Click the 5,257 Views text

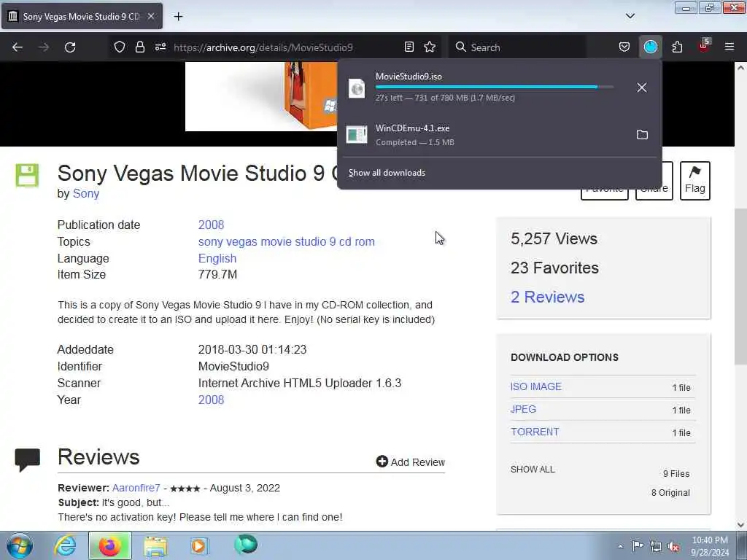click(x=554, y=238)
